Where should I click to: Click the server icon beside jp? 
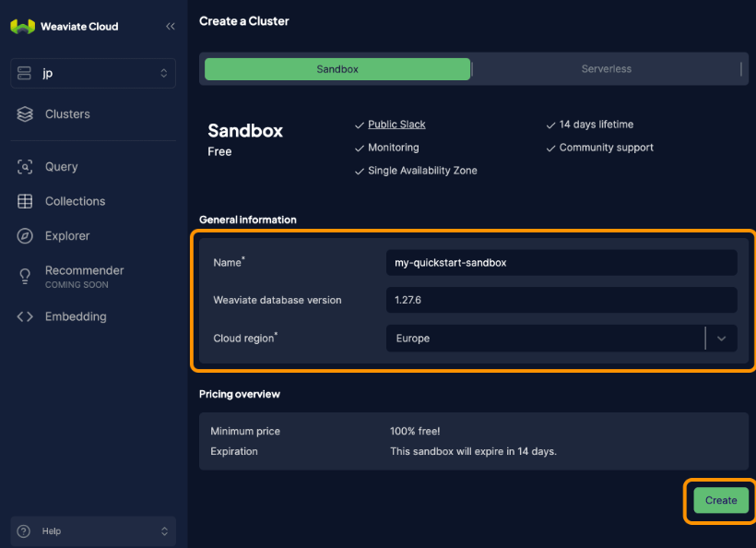[24, 73]
